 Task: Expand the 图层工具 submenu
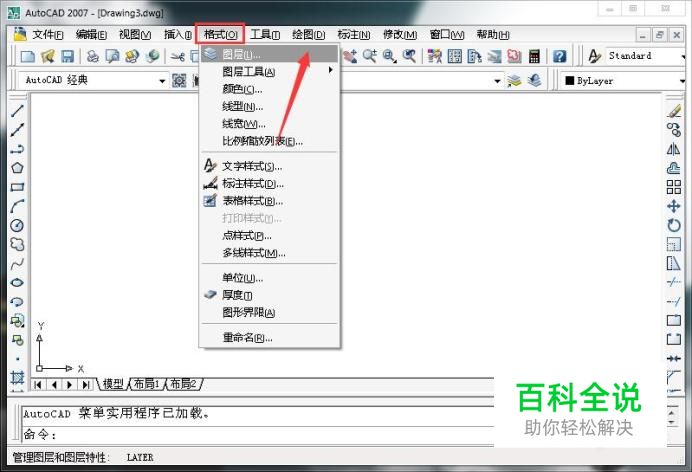click(x=270, y=71)
